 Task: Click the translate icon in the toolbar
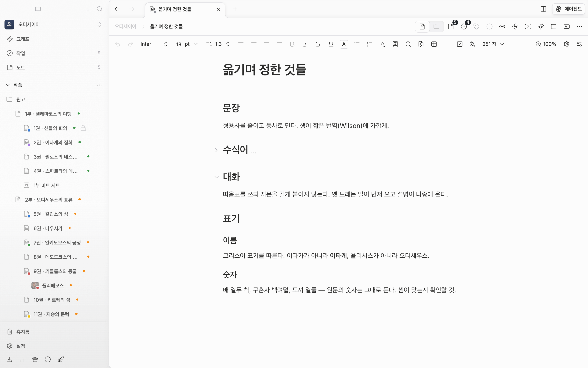coord(472,44)
